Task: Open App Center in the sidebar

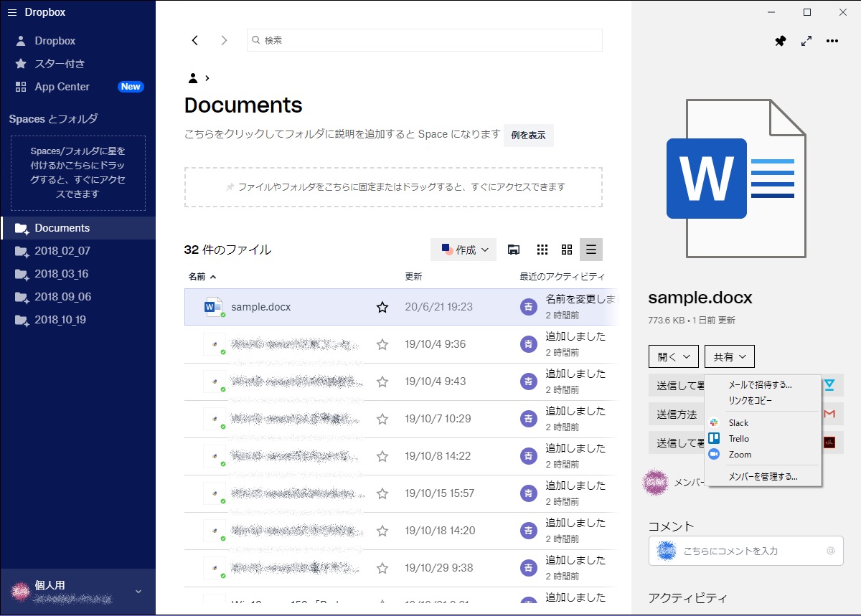Action: [62, 87]
